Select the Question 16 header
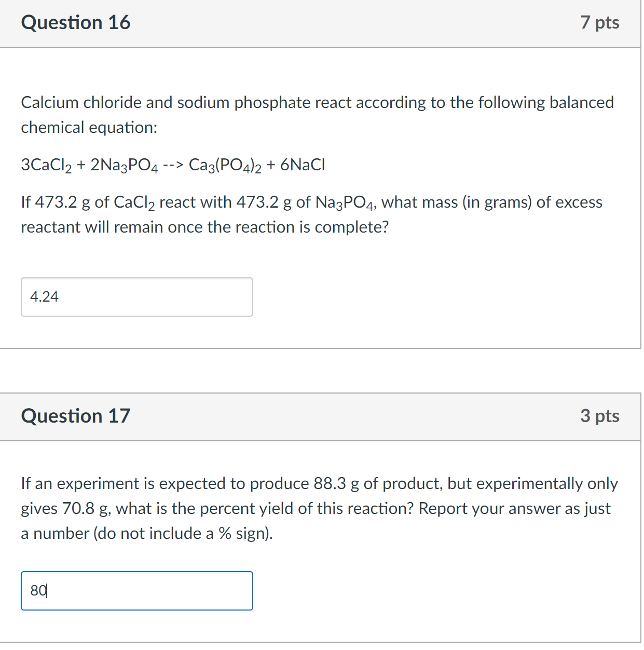644x650 pixels. click(76, 22)
